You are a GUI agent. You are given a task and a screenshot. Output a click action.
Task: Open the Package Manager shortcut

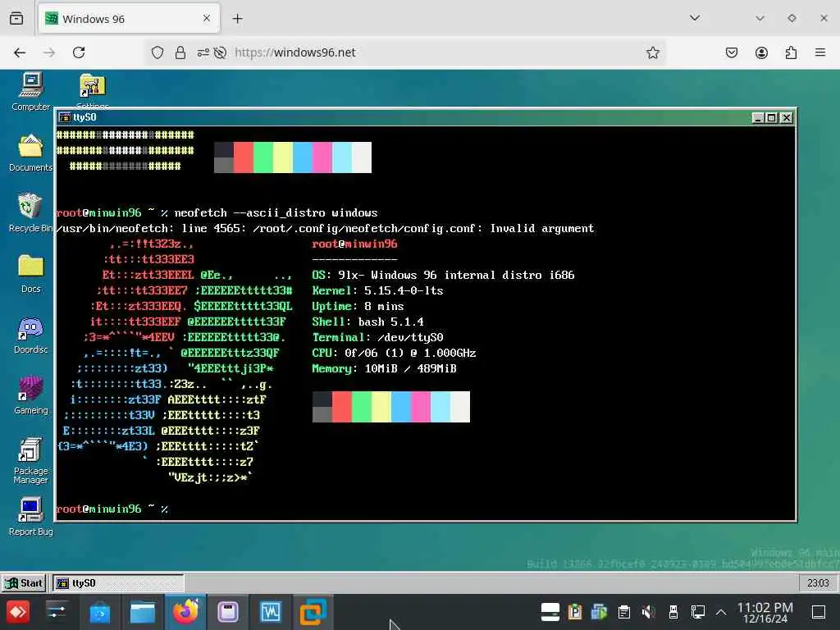pos(30,461)
